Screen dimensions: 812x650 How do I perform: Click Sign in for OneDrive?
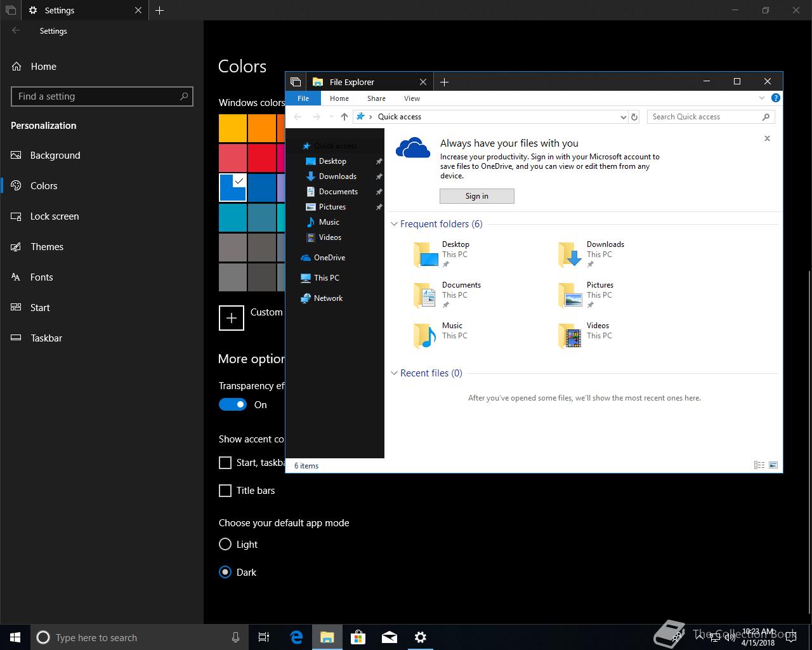point(477,196)
